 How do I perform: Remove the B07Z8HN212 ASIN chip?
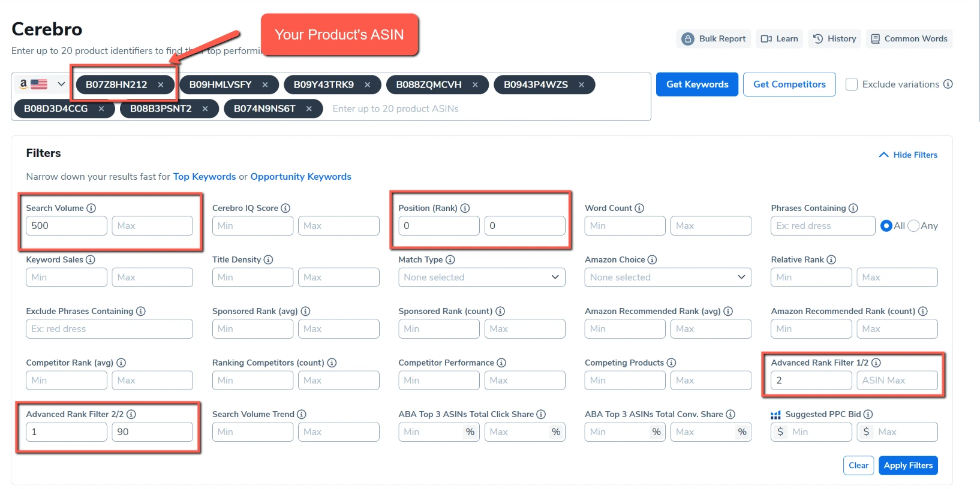(161, 85)
